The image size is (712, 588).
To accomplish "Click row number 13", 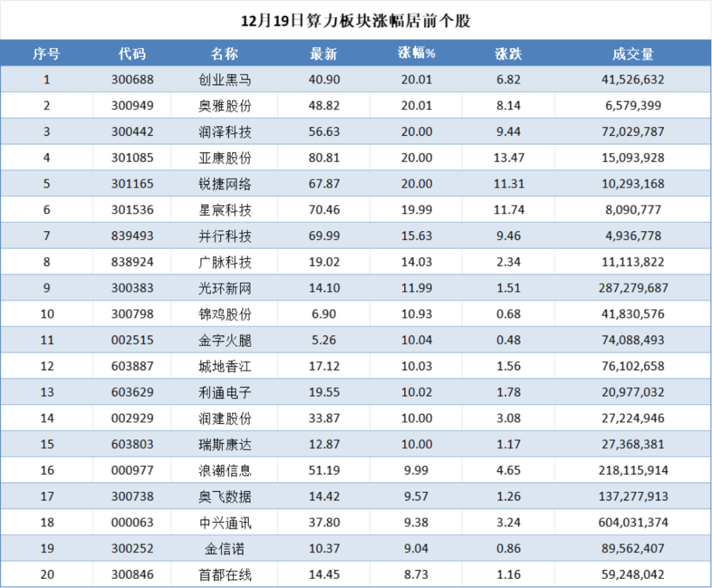I will click(47, 392).
